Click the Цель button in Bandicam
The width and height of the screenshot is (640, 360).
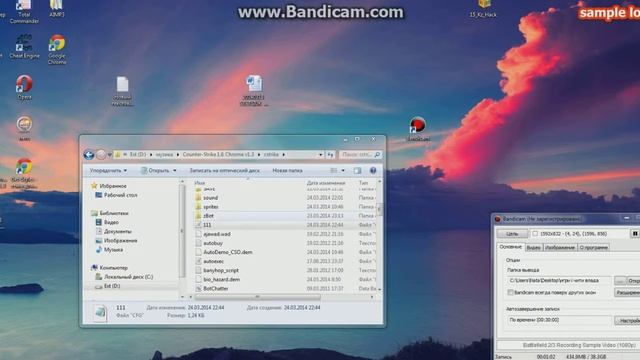point(512,233)
